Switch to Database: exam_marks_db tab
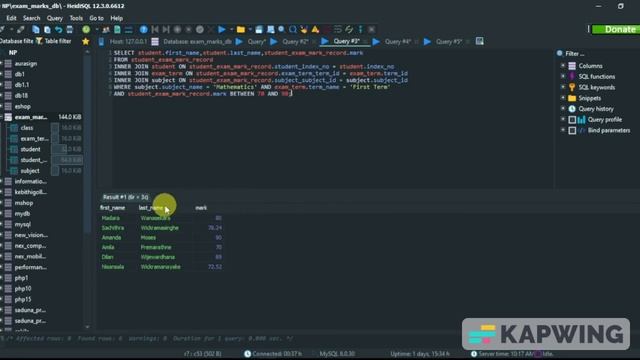Viewport: 640px width, 360px height. [x=192, y=42]
